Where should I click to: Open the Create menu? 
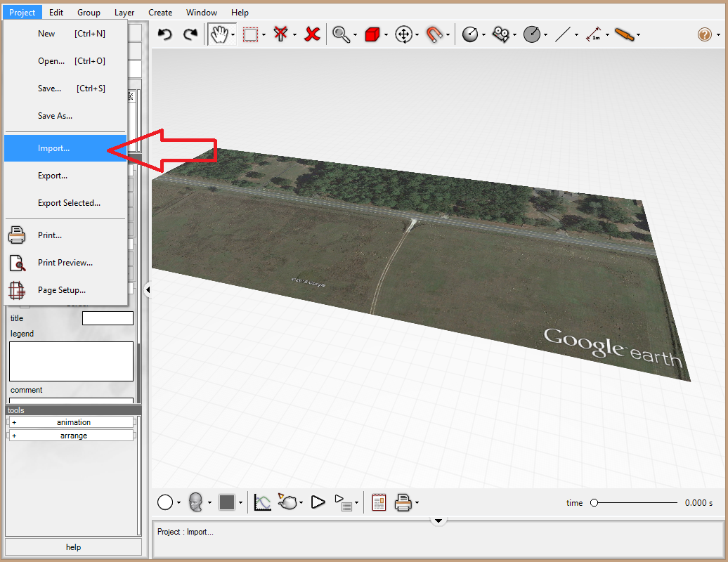[160, 13]
